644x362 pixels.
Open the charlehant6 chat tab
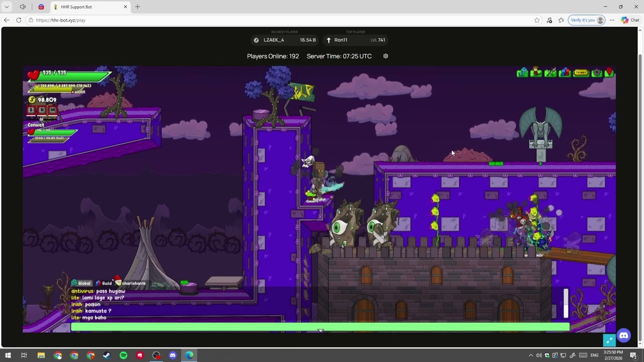point(130,283)
